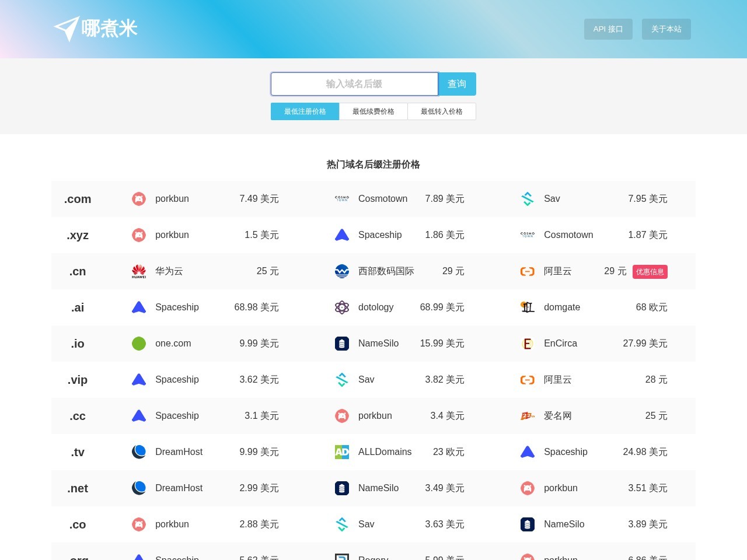The image size is (747, 560).
Task: Click the 3.1 美元 Spaceship price
Action: [x=261, y=416]
